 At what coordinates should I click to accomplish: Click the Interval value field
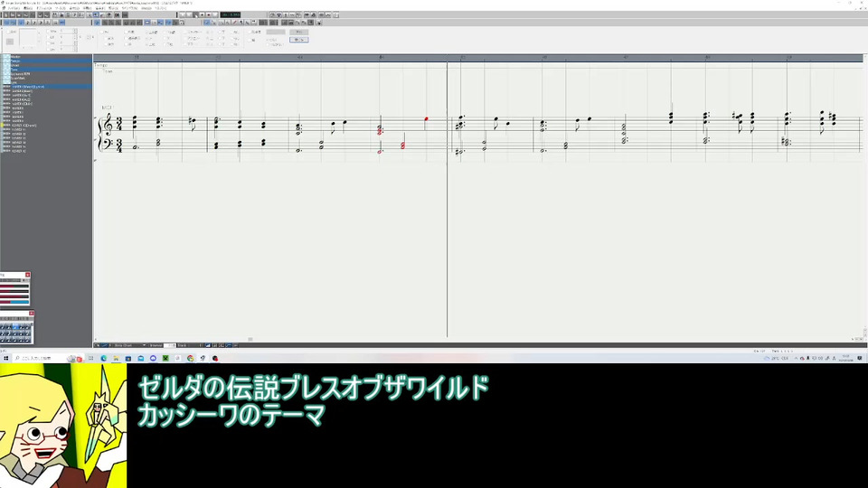171,345
